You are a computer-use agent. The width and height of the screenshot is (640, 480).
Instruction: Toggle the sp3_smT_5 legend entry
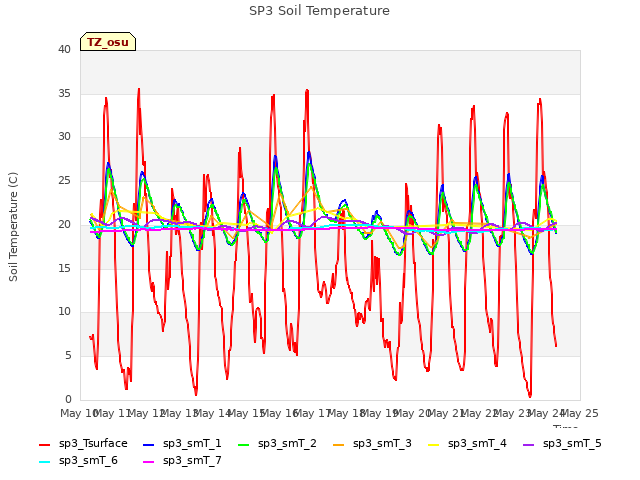click(x=562, y=444)
